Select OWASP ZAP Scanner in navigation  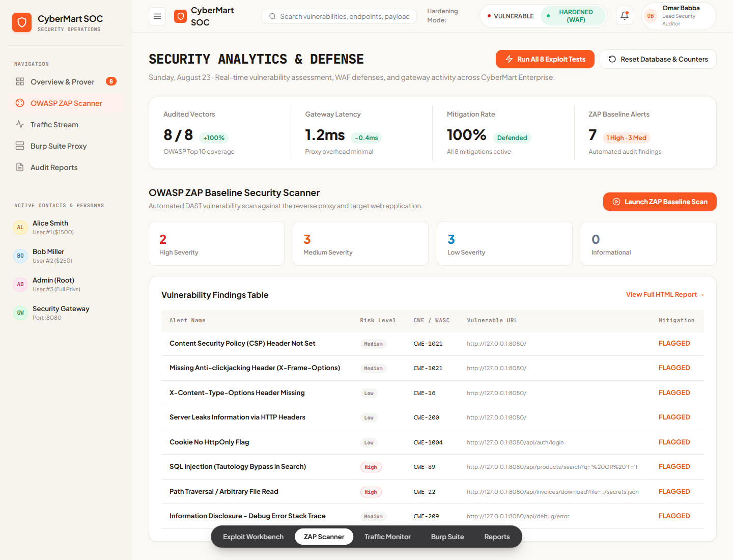(x=66, y=103)
